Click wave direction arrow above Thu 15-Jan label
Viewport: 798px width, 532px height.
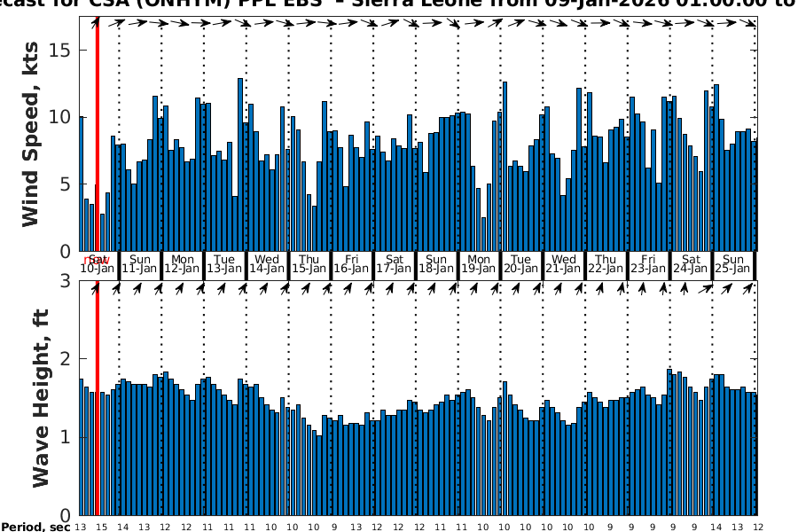(x=308, y=288)
